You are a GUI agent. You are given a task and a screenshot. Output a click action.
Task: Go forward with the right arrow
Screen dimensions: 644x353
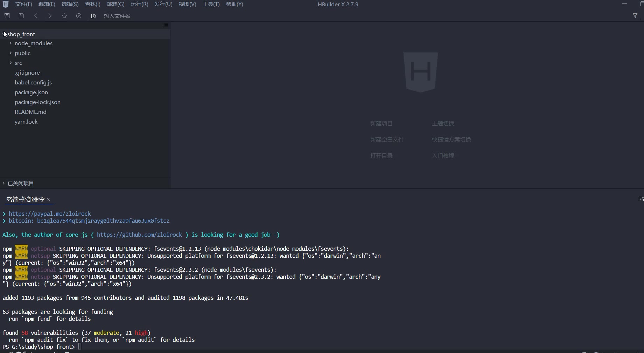point(50,16)
